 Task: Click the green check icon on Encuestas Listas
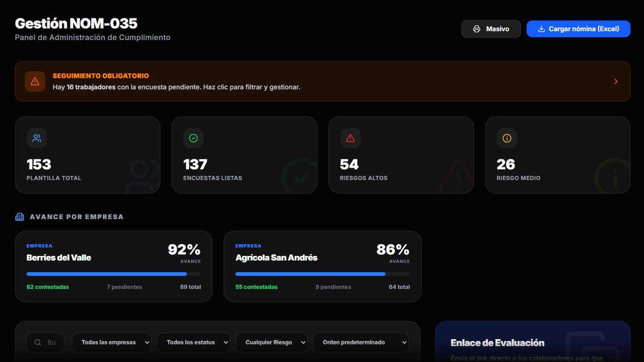(193, 138)
